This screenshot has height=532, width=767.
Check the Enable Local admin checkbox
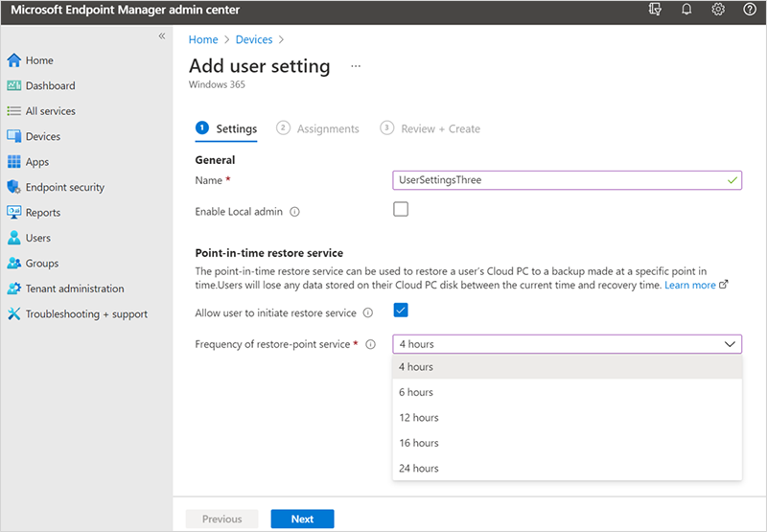pos(401,209)
